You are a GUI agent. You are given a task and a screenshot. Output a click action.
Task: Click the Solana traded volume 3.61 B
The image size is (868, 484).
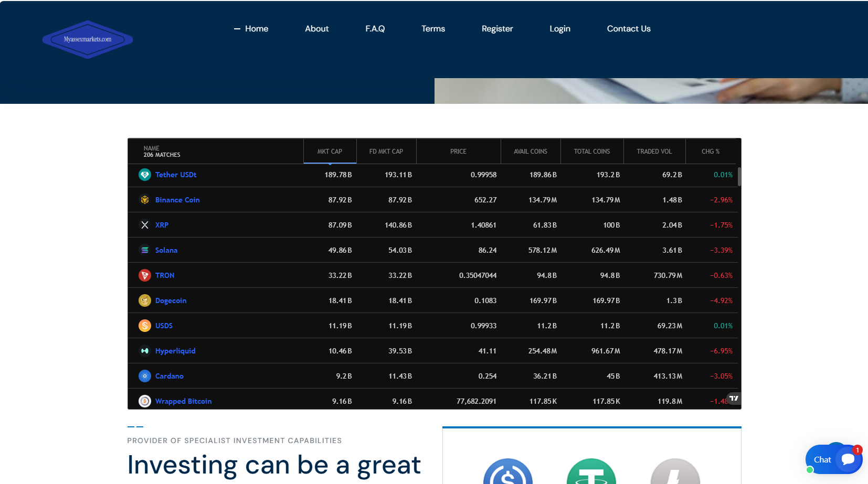(x=672, y=250)
